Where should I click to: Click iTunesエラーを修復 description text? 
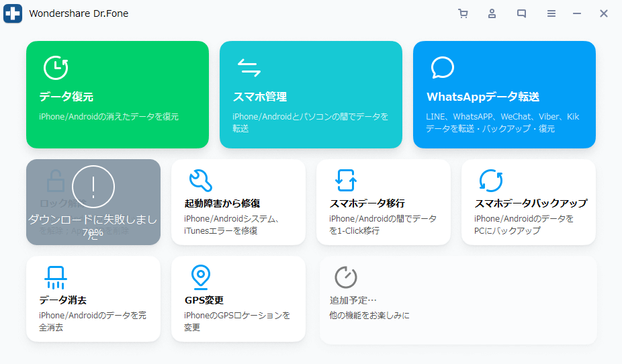point(220,231)
